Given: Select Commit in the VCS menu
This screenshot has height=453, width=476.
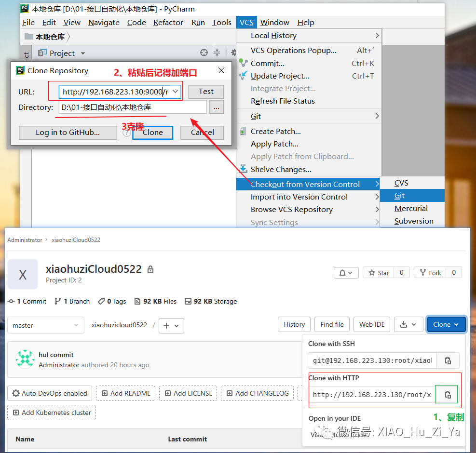Looking at the screenshot, I should 309,64.
